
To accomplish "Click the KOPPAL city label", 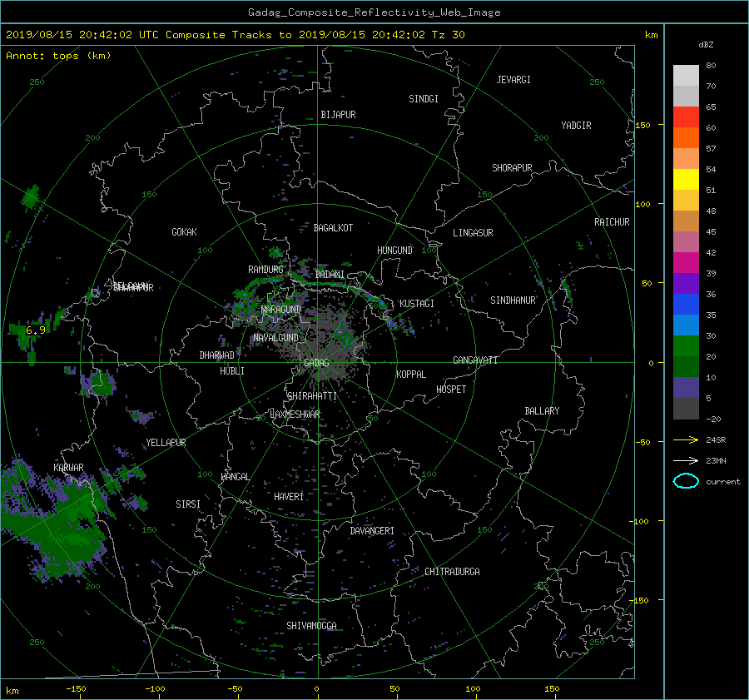I will click(411, 375).
